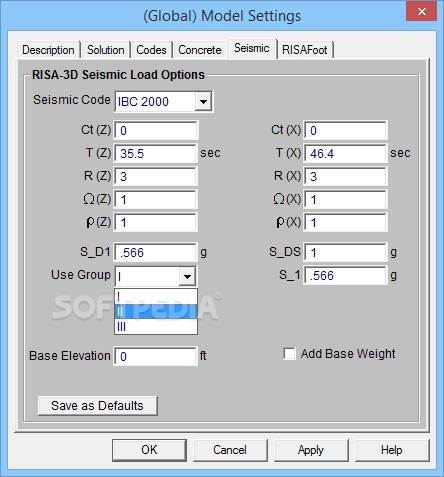Choose option II in Use Group list

pyautogui.click(x=156, y=312)
